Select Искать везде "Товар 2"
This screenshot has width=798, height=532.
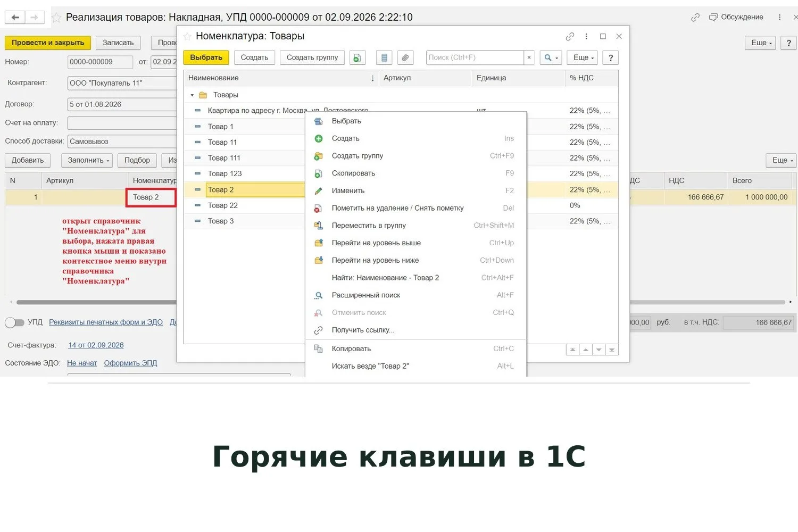(415, 366)
